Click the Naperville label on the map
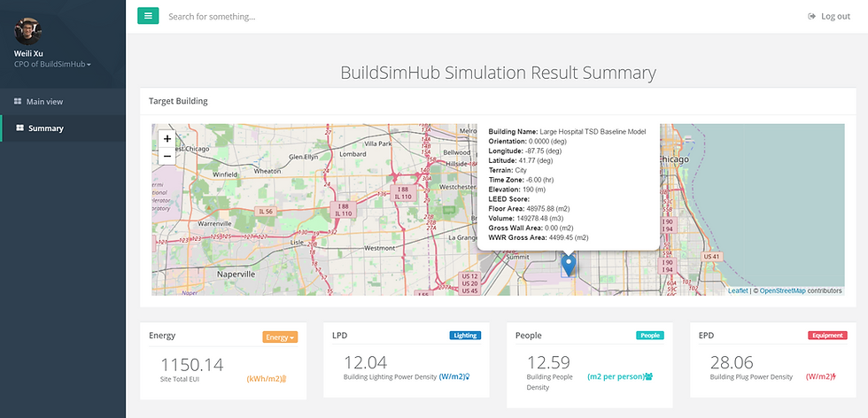The image size is (868, 418). [x=236, y=274]
